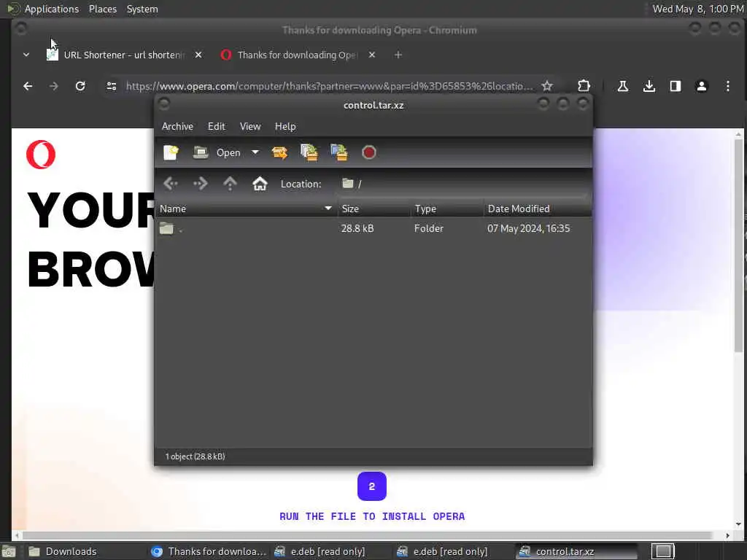Bookmark this page with star icon

(x=547, y=86)
